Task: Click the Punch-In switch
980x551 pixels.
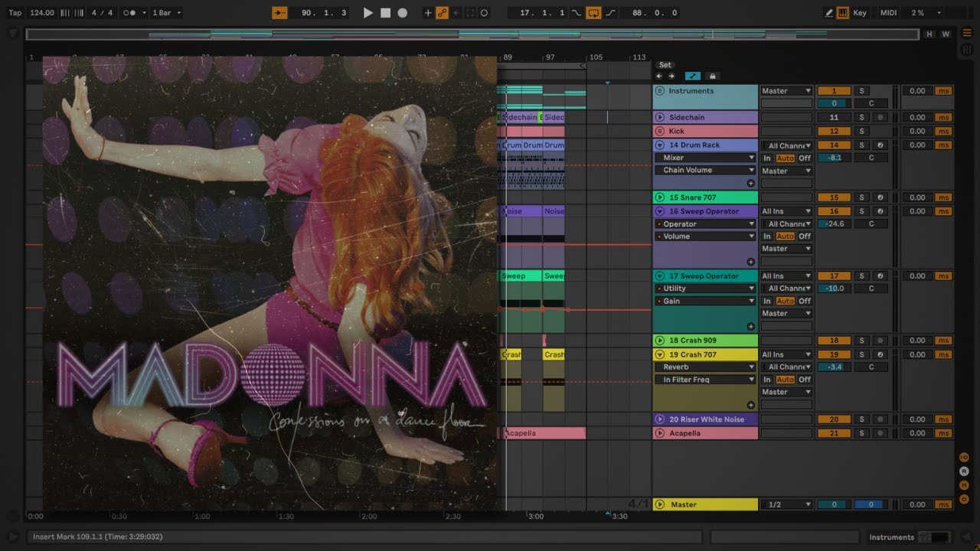Action: point(577,13)
